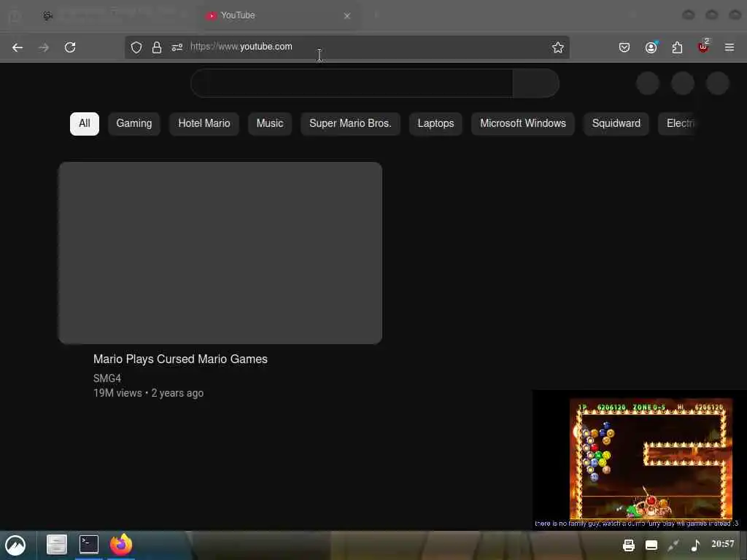Select the All filter chip
Viewport: 747px width, 560px height.
pyautogui.click(x=85, y=124)
